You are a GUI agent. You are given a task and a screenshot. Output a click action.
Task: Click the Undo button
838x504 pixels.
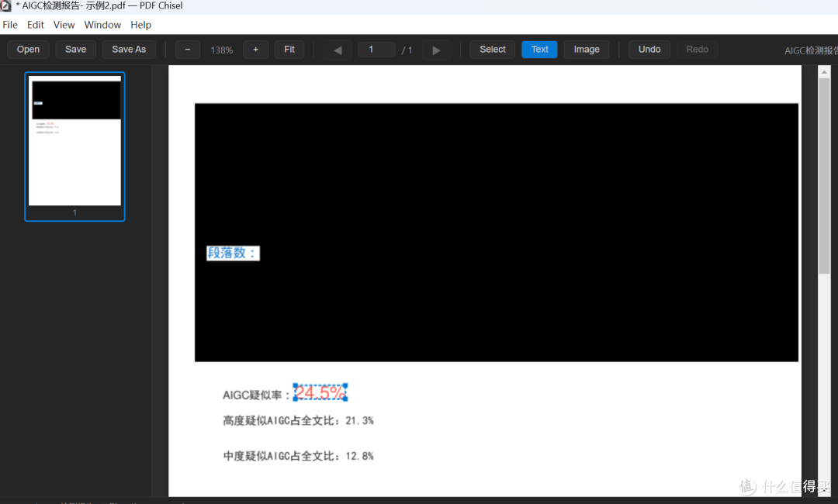tap(649, 49)
